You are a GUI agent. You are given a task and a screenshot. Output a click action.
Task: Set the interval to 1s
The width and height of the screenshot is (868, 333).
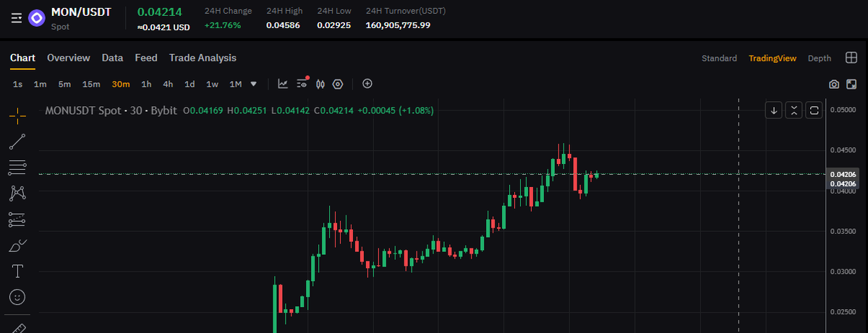tap(17, 84)
